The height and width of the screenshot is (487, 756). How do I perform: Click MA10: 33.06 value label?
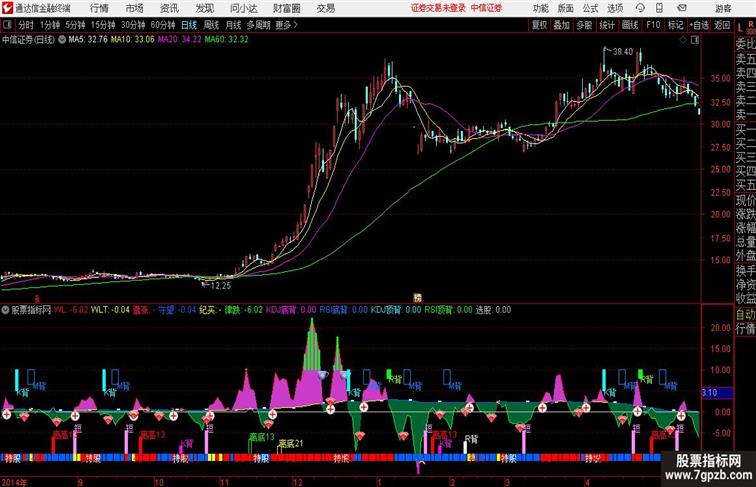coord(133,40)
